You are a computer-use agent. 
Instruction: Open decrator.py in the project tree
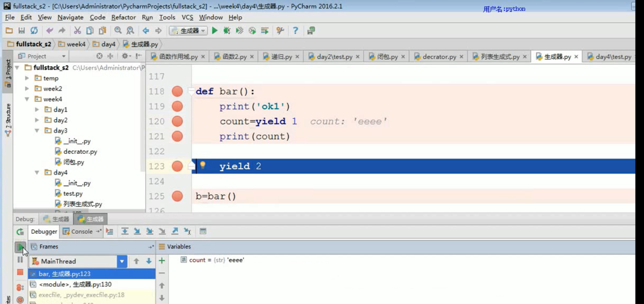click(80, 151)
